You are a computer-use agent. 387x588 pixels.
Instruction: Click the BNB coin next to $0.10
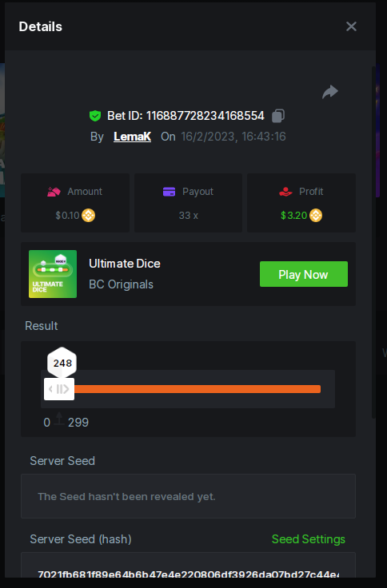click(x=89, y=215)
